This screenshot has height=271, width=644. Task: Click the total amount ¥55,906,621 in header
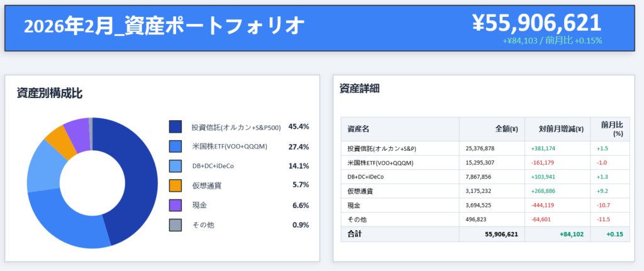[x=536, y=22]
